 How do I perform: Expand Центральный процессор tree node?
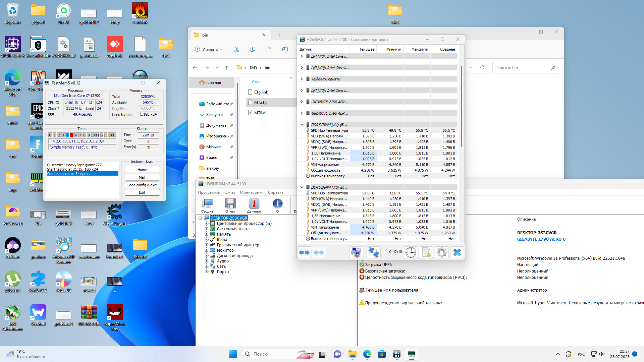click(207, 224)
